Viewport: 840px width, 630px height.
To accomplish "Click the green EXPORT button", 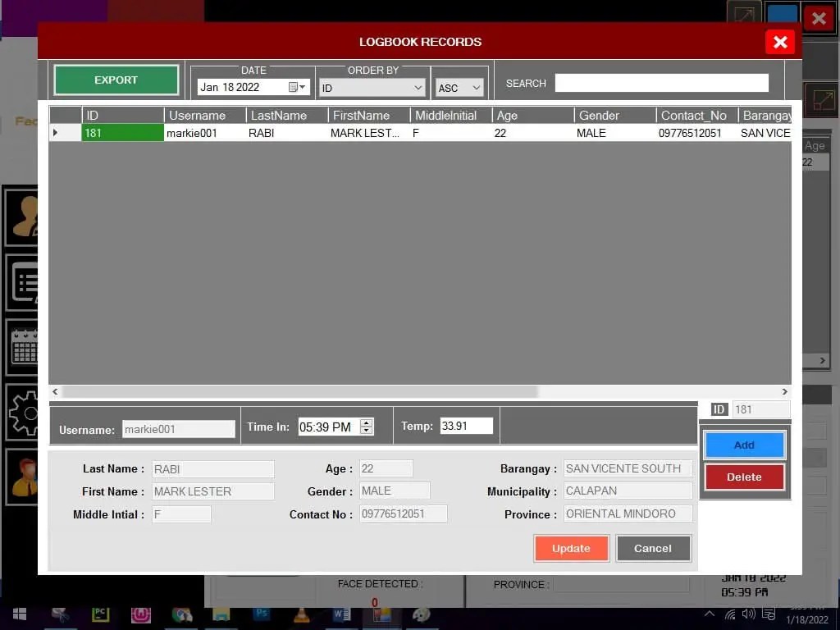I will pyautogui.click(x=116, y=80).
